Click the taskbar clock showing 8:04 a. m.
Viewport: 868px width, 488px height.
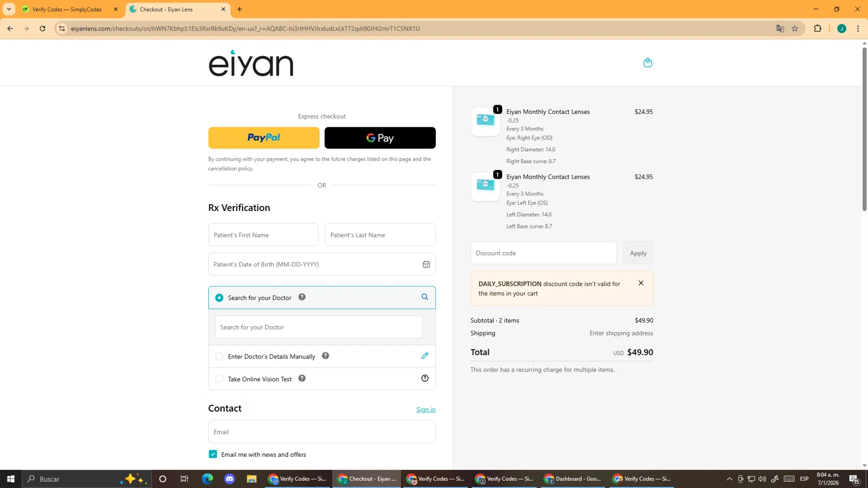click(x=828, y=479)
